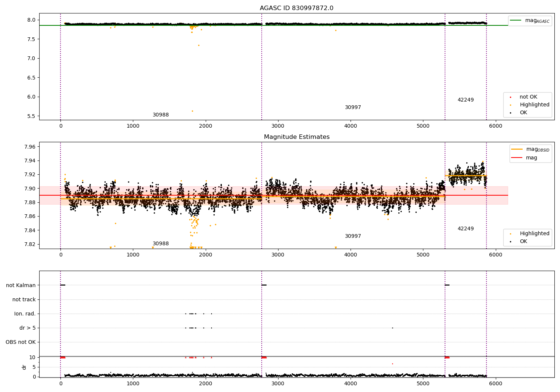The width and height of the screenshot is (560, 392).
Task: Click the "Ion. rad." axis label
Action: tap(25, 314)
